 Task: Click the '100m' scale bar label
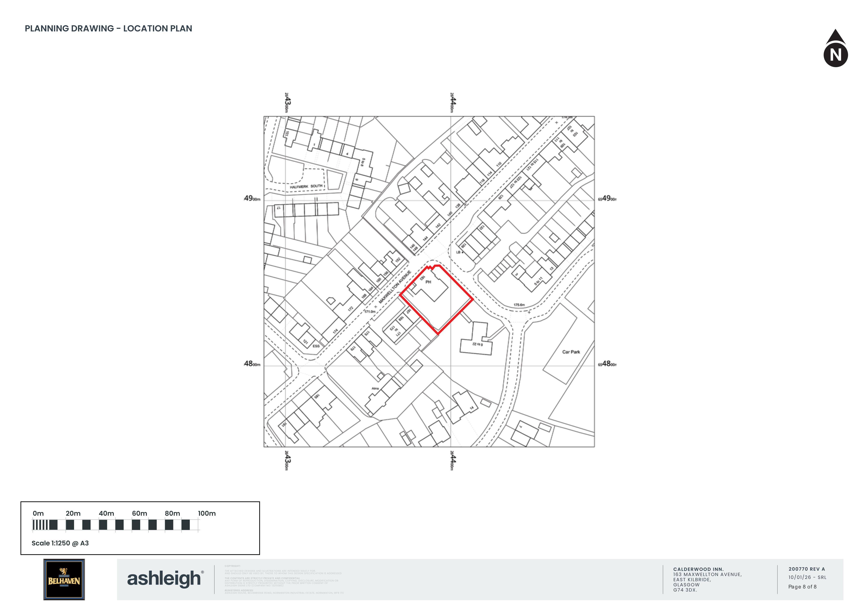207,513
